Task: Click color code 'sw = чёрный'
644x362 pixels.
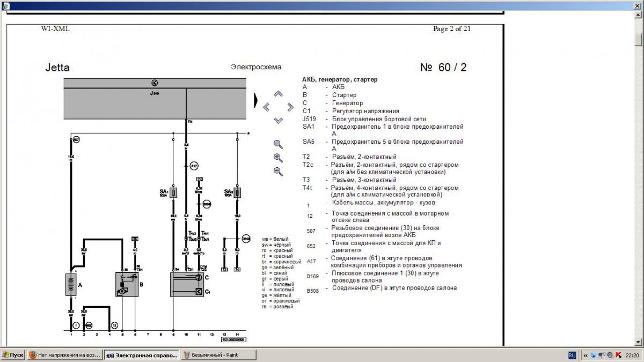Action: pyautogui.click(x=277, y=245)
